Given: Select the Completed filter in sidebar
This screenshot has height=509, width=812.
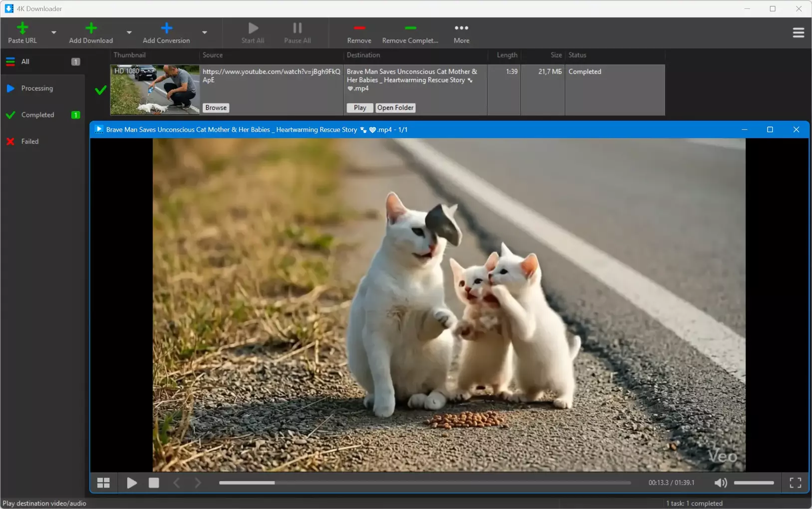Looking at the screenshot, I should click(x=37, y=115).
